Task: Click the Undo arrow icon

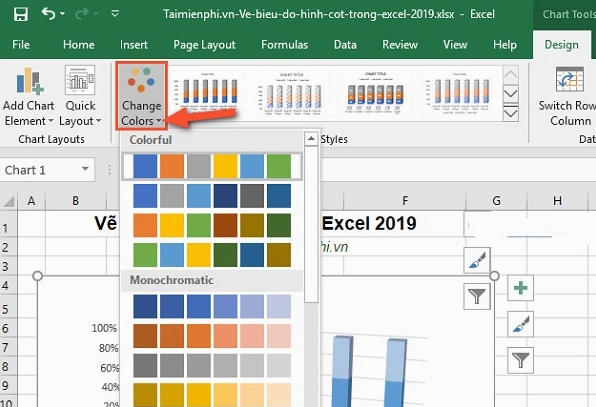Action: (48, 14)
